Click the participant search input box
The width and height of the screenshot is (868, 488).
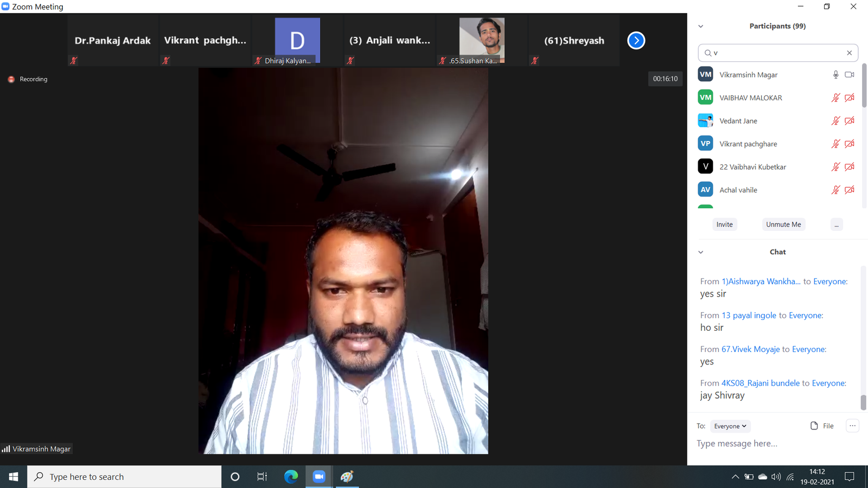click(x=778, y=53)
